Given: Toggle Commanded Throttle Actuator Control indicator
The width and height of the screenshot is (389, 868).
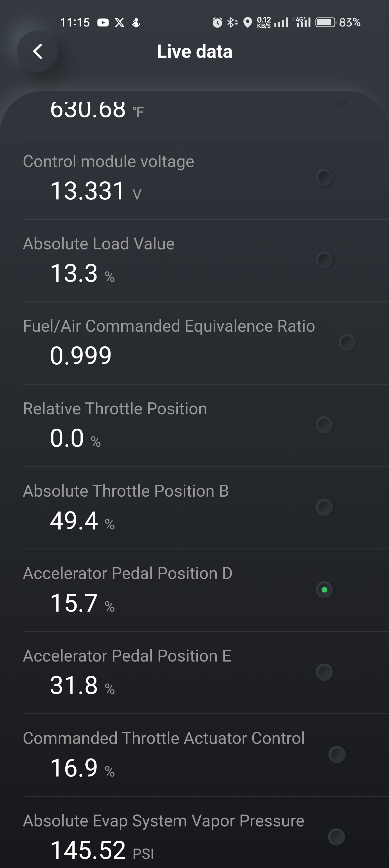Looking at the screenshot, I should click(337, 755).
